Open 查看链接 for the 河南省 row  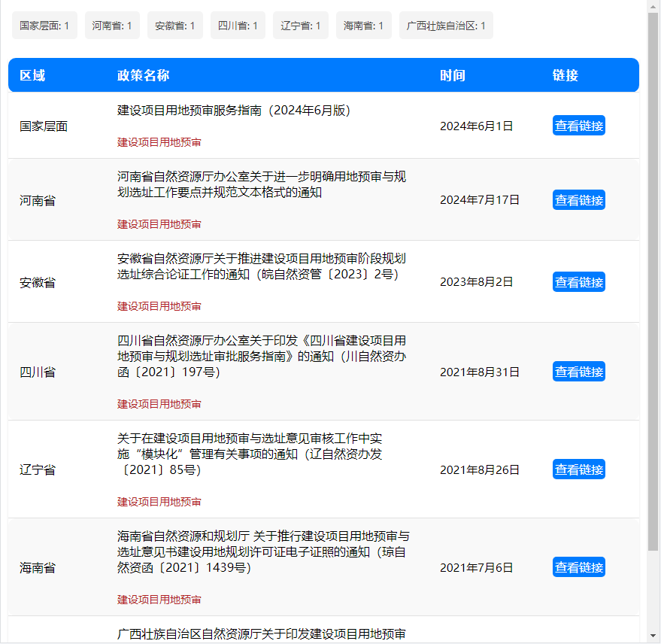pyautogui.click(x=579, y=200)
